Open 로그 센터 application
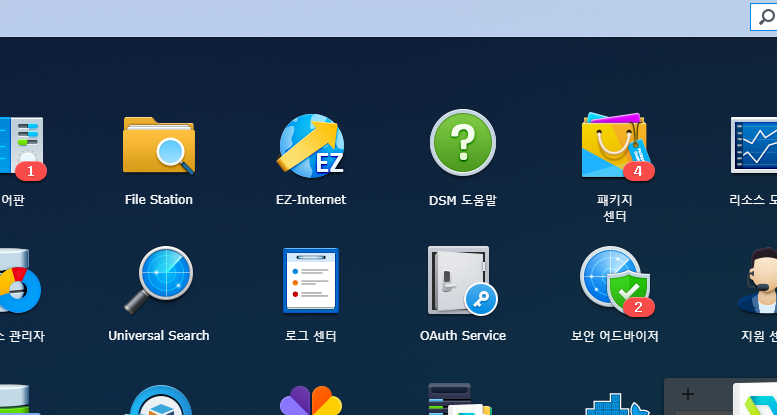This screenshot has height=415, width=777. click(x=311, y=281)
